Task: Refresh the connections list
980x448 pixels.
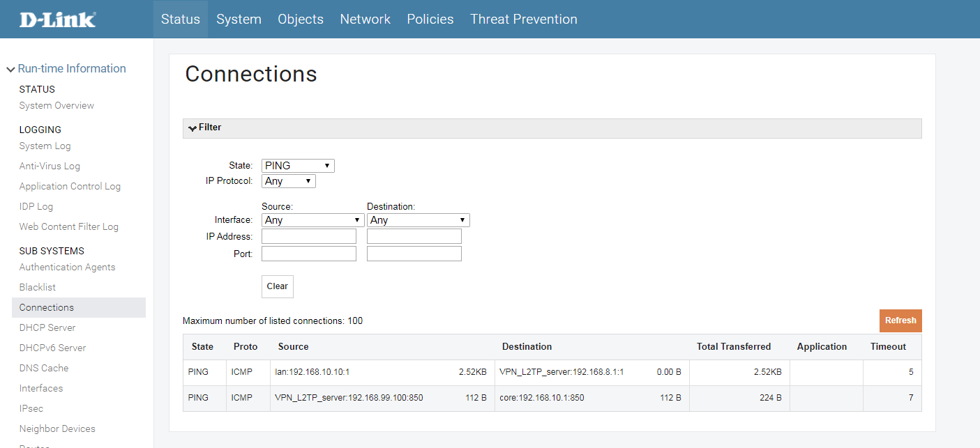Action: point(900,320)
